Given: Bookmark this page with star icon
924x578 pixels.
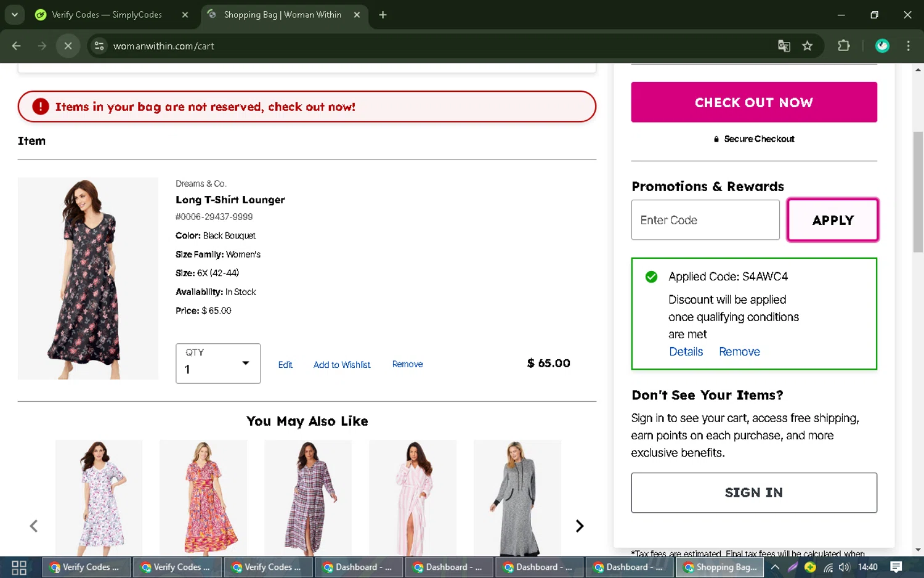Looking at the screenshot, I should point(807,46).
